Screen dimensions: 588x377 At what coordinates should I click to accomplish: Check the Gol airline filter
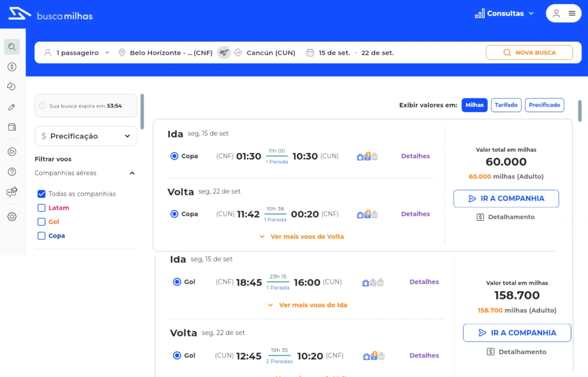coord(42,222)
